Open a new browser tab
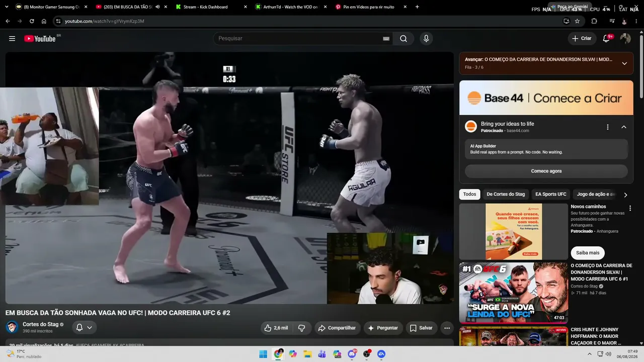 417,7
